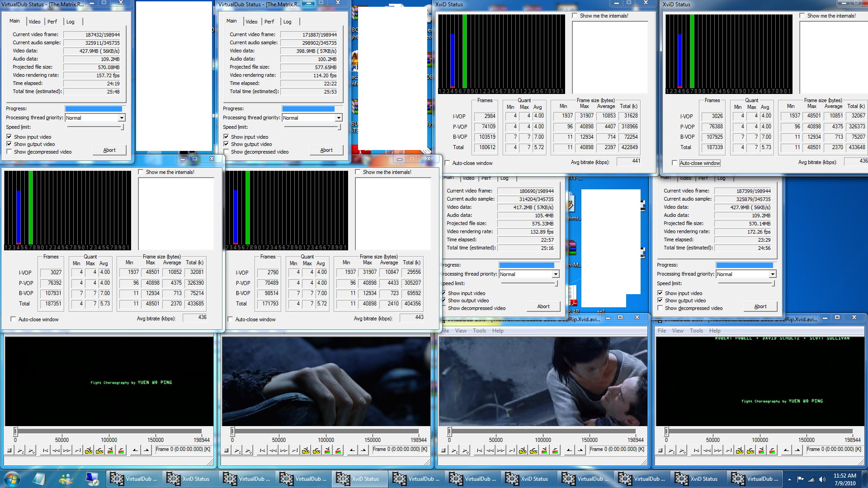Open Normal priority dropdown in bottom-right status window
Image resolution: width=868 pixels, height=488 pixels.
tap(773, 274)
